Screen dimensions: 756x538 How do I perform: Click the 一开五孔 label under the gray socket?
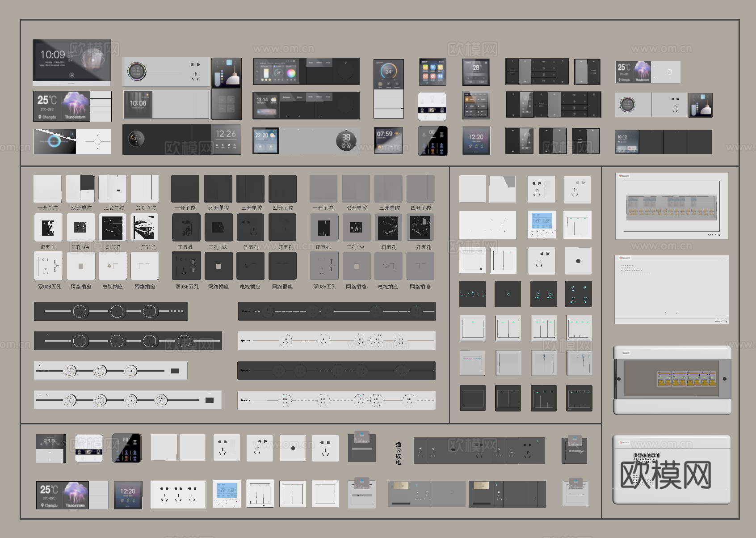pos(420,247)
